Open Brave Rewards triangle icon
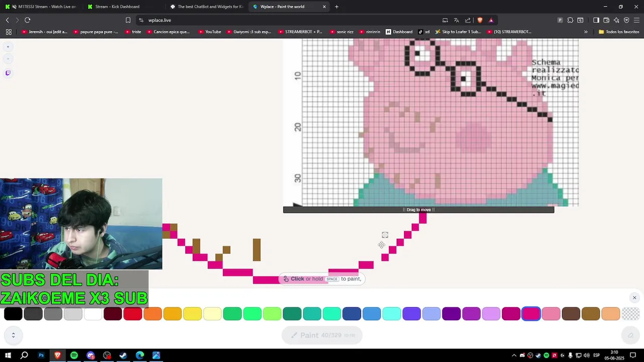Screen dimensions: 644x362 tap(491, 20)
